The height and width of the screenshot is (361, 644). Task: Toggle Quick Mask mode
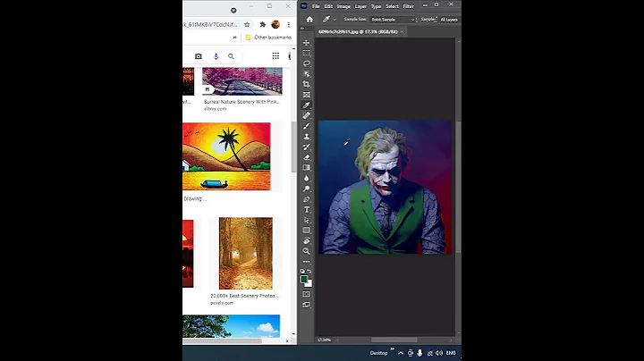[307, 294]
